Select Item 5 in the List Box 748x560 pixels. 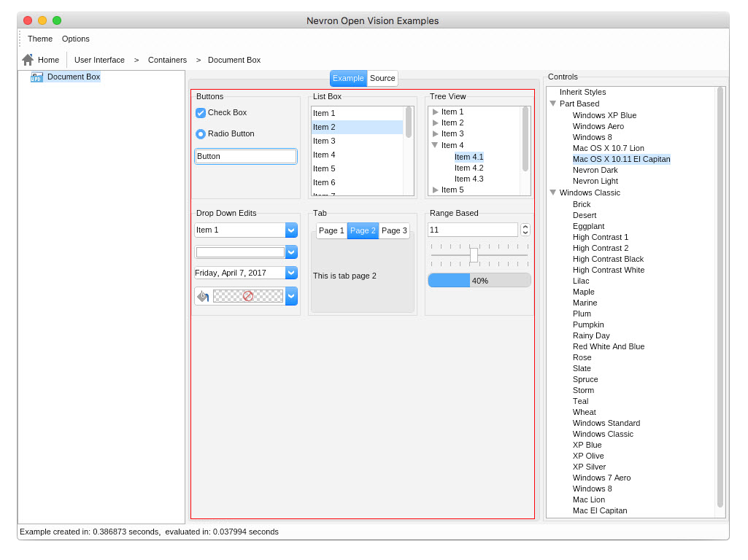324,168
